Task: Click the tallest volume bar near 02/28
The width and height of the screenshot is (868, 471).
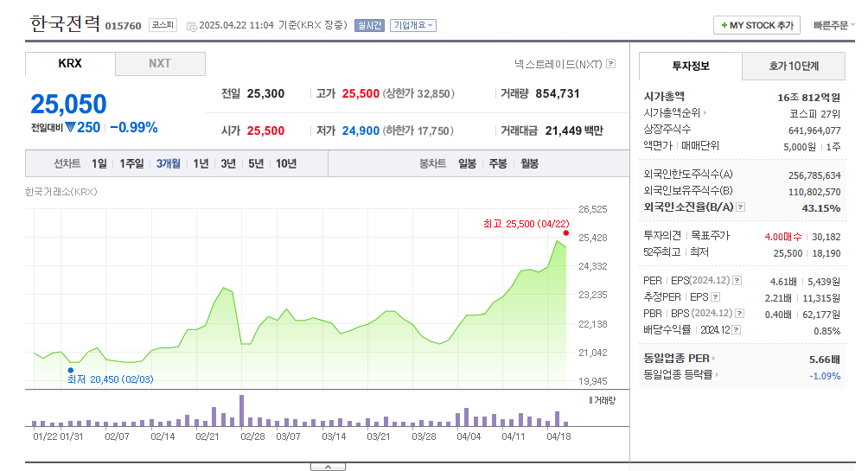Action: click(x=241, y=411)
